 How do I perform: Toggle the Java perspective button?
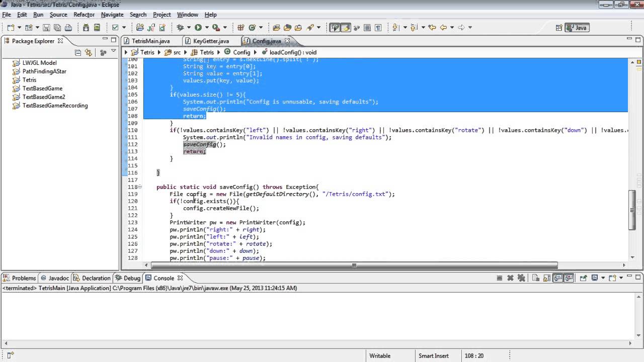577,28
